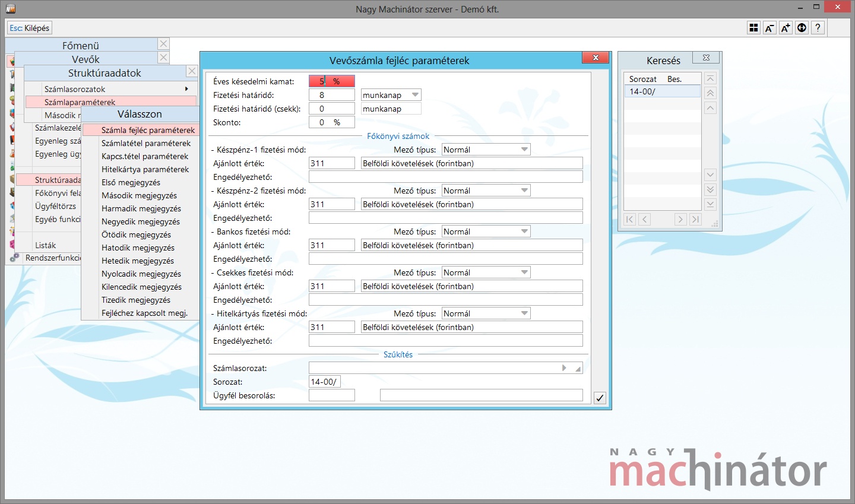This screenshot has height=504, width=855.
Task: Expand the Számlasorozat field arrow
Action: tap(564, 368)
